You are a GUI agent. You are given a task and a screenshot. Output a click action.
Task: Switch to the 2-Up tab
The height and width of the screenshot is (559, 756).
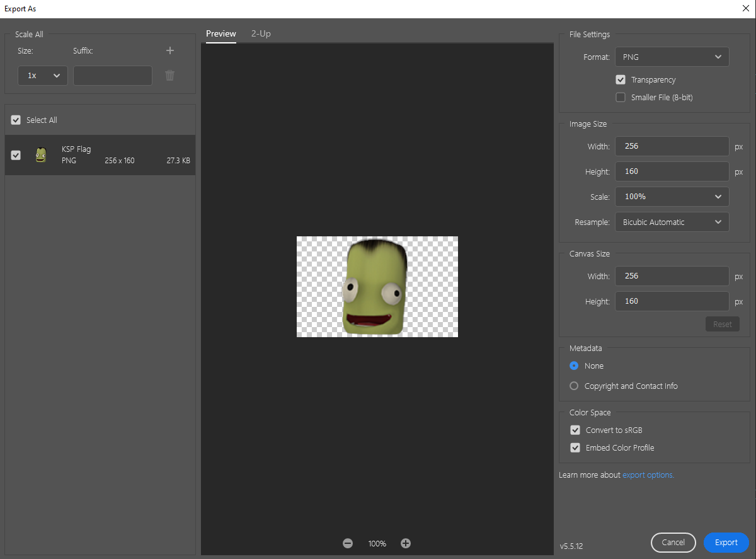[x=261, y=34]
